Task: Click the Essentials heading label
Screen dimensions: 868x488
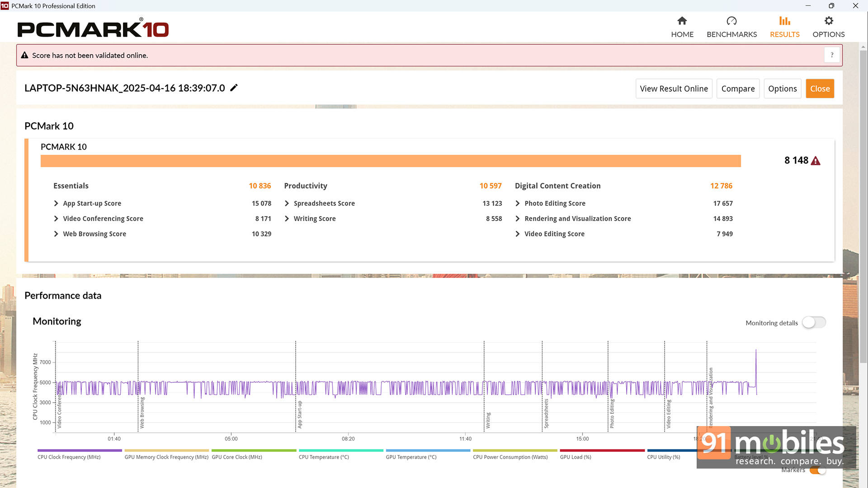Action: pos(71,186)
